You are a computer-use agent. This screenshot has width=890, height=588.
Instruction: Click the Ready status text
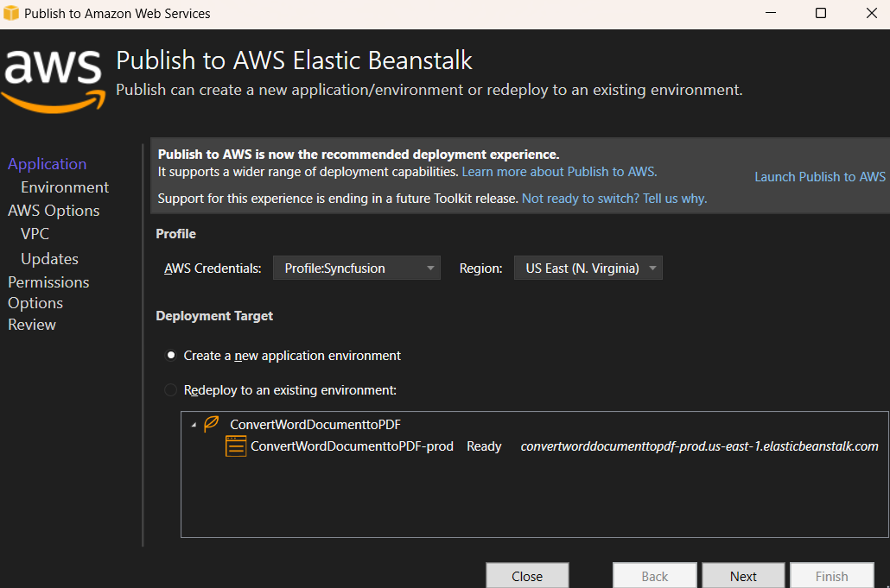click(484, 446)
